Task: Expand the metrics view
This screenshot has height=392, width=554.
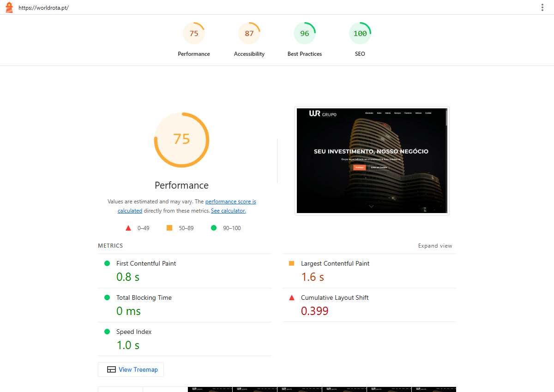Action: click(435, 246)
